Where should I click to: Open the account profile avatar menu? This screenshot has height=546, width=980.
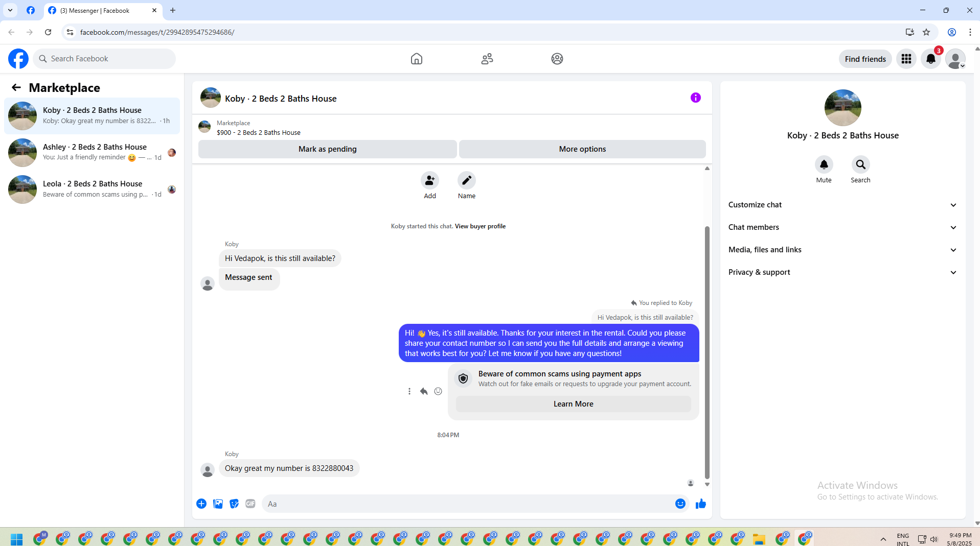[x=955, y=59]
